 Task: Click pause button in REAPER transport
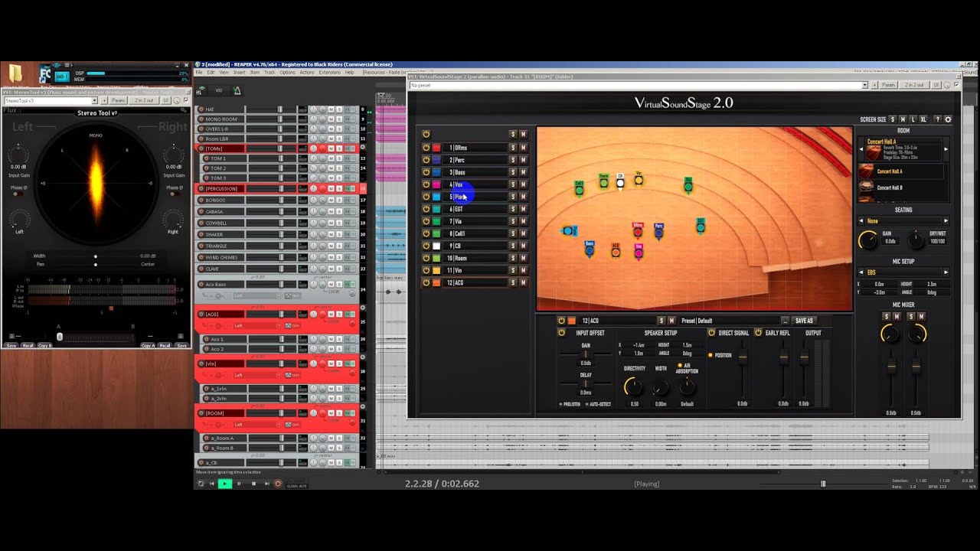pos(239,484)
